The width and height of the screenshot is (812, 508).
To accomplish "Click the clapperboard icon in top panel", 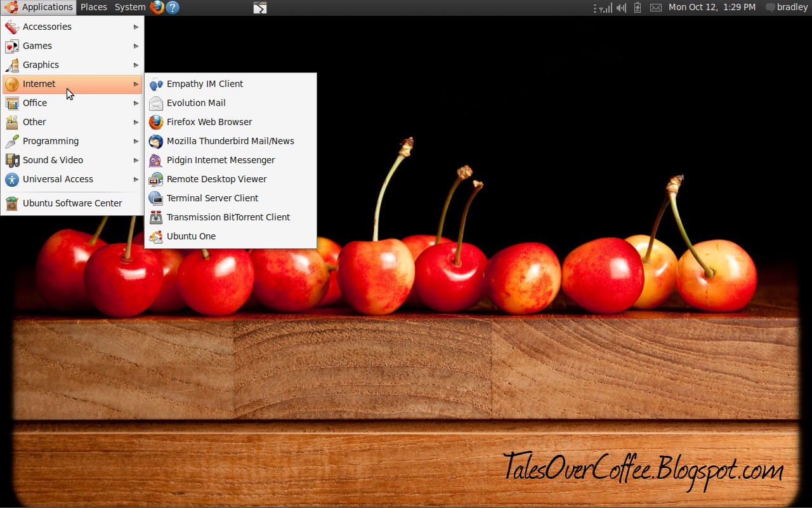I will pyautogui.click(x=260, y=8).
